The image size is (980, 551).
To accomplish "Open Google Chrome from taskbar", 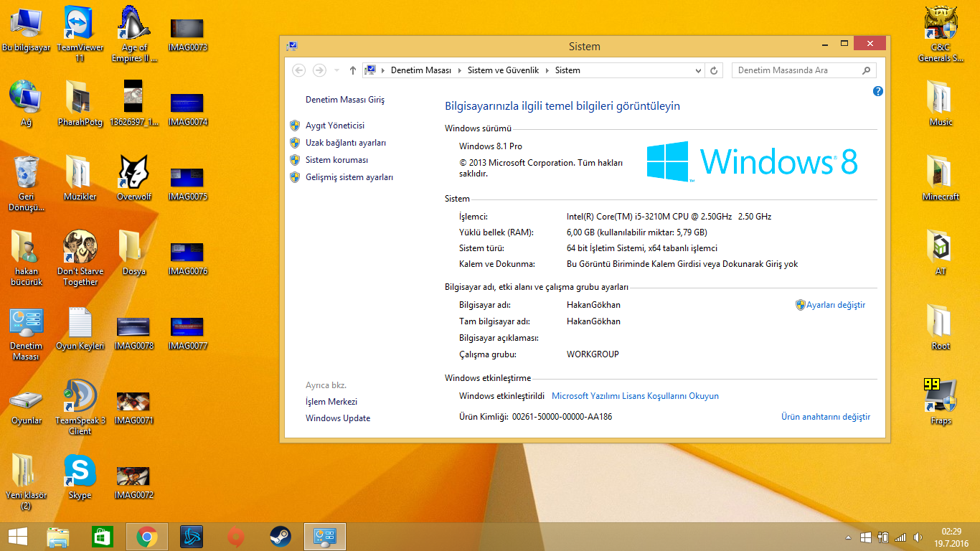I will (x=147, y=536).
